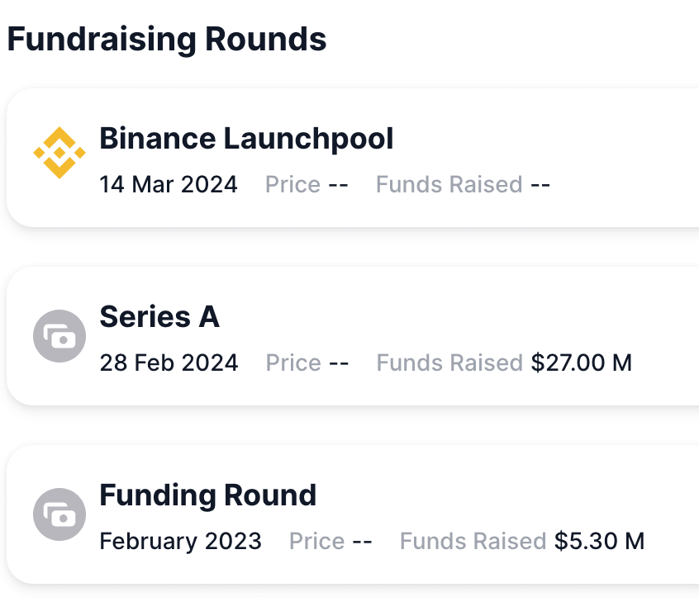Image resolution: width=699 pixels, height=616 pixels.
Task: Click Price label in Series A card
Action: (292, 362)
